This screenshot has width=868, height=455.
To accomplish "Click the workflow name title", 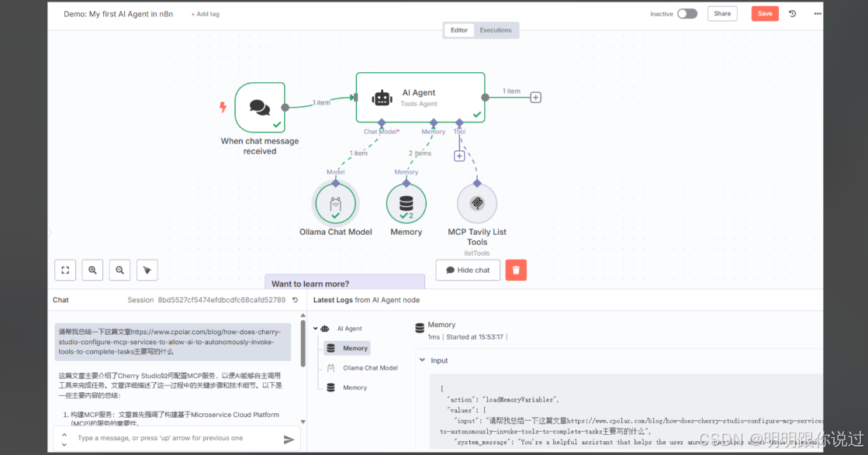I will tap(118, 14).
